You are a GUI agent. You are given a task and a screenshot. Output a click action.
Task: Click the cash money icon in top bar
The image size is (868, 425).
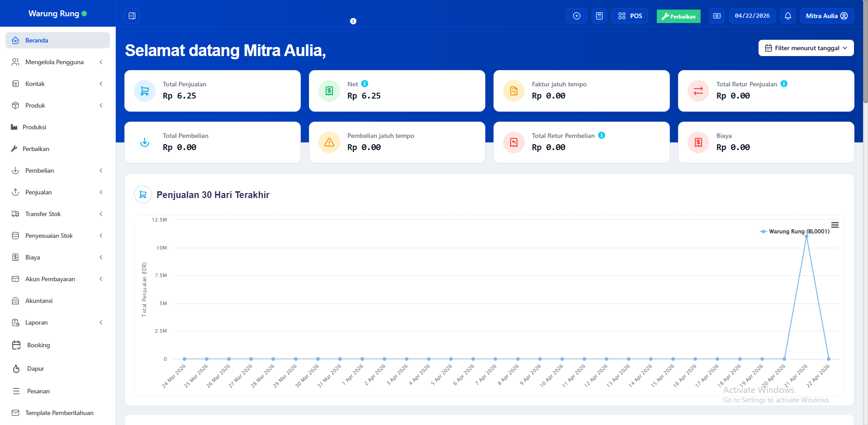tap(716, 16)
